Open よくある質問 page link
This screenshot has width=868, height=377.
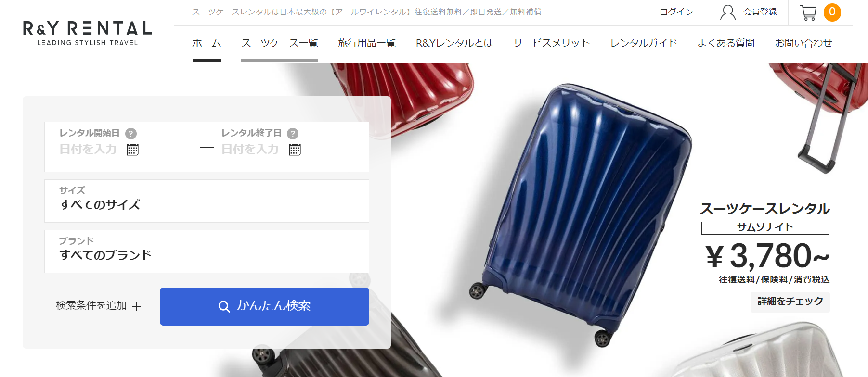726,43
